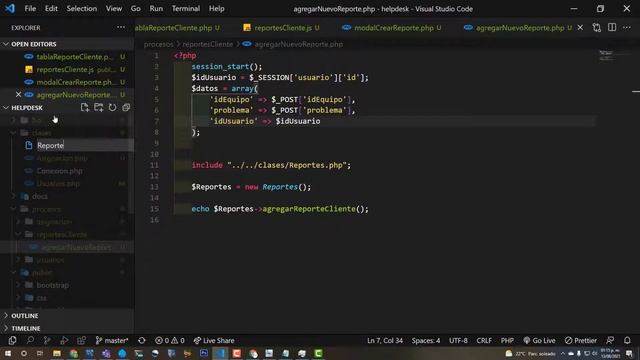Toggle Go Live server

point(539,340)
